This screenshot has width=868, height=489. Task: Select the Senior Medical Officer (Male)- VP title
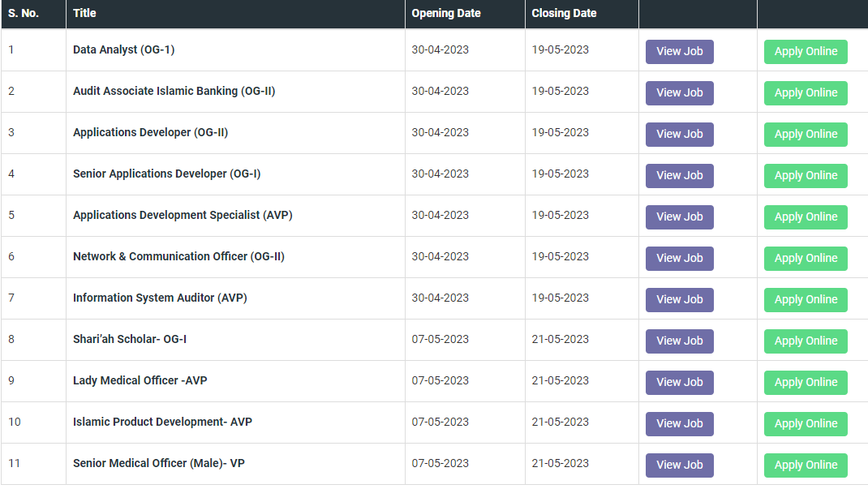159,464
